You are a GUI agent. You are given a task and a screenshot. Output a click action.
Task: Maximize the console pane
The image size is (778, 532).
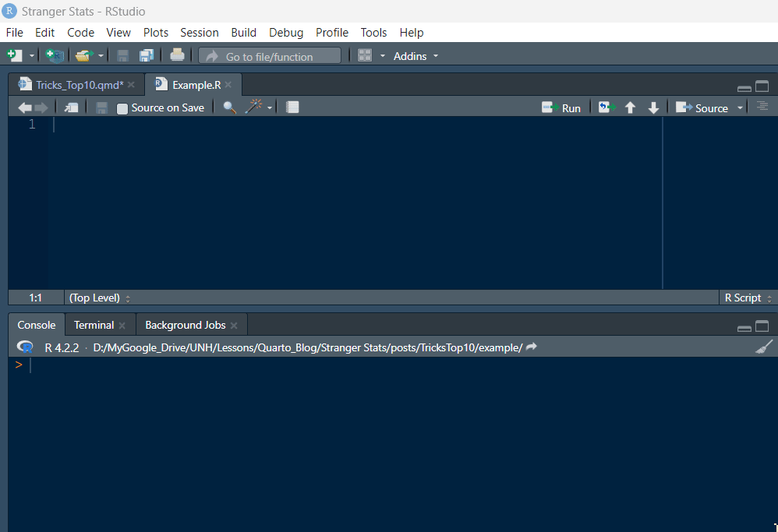click(x=762, y=326)
